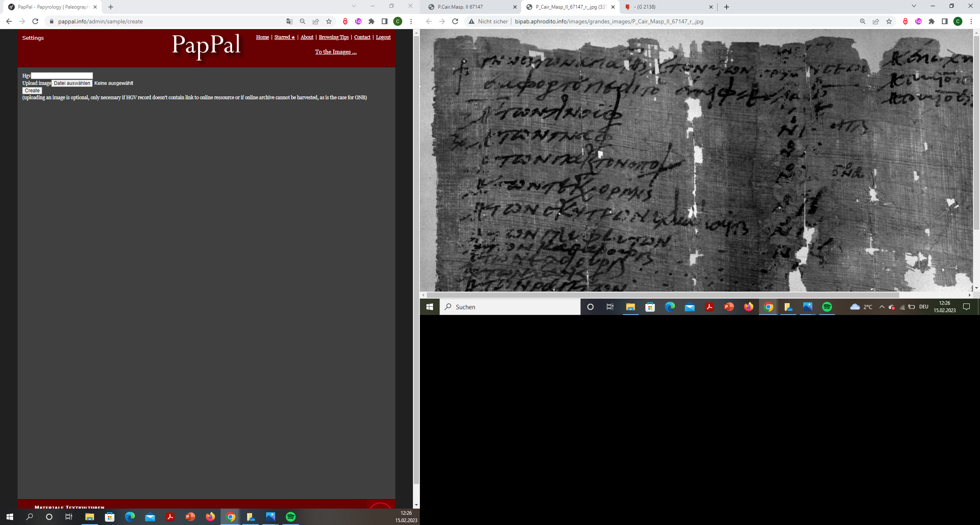
Task: Share the PapPal page
Action: [316, 21]
